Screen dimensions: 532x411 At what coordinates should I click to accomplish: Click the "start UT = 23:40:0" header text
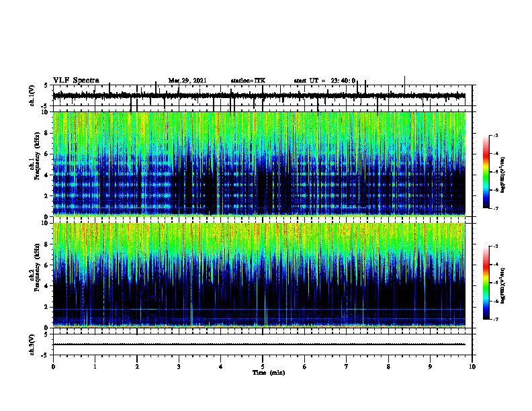(x=324, y=81)
